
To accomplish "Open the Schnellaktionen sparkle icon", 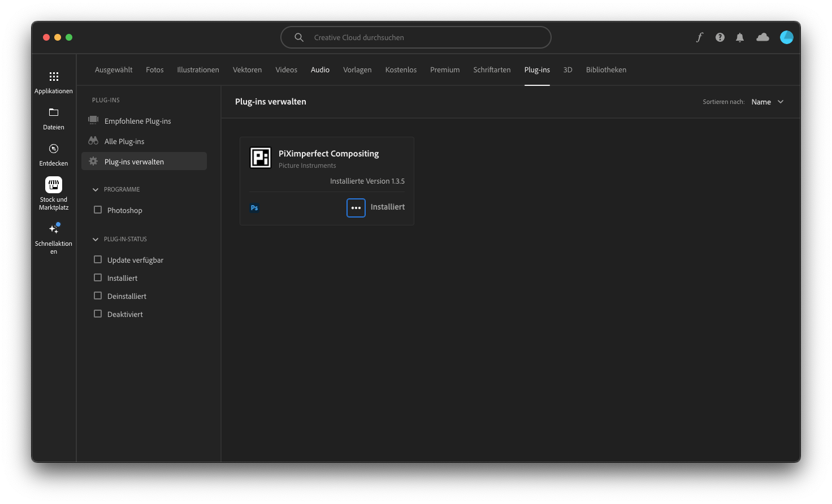I will pyautogui.click(x=54, y=229).
